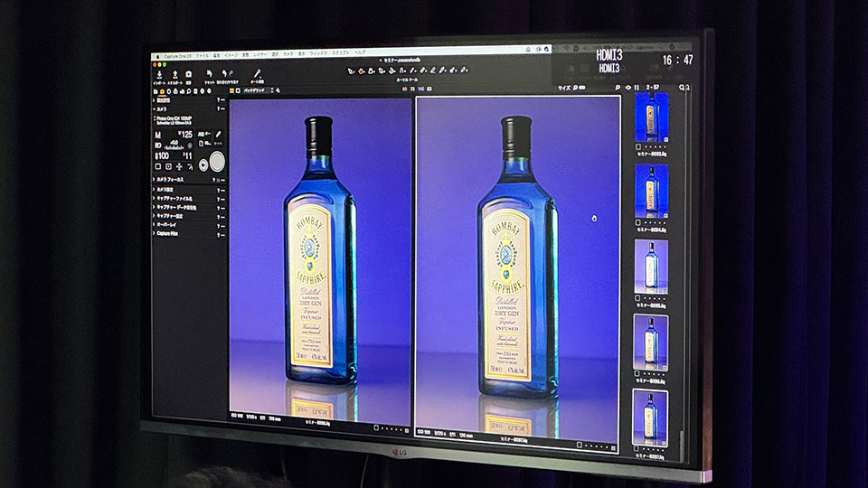Click the Undo arrow in toolbar
Viewport: 868px width, 488px height.
tap(224, 73)
